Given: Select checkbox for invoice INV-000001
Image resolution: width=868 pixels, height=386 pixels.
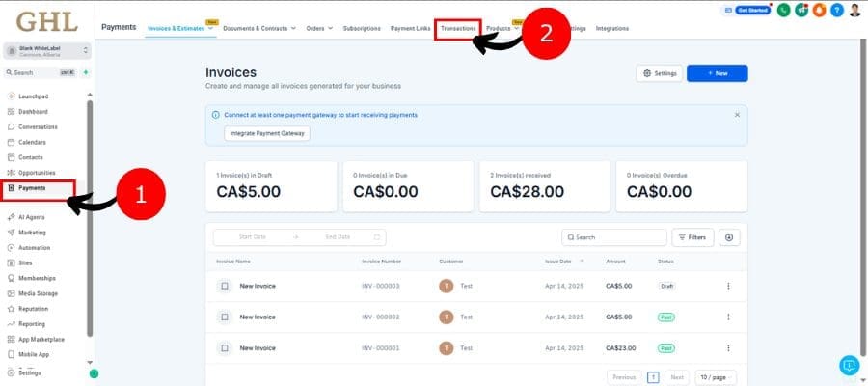Looking at the screenshot, I should click(x=224, y=348).
